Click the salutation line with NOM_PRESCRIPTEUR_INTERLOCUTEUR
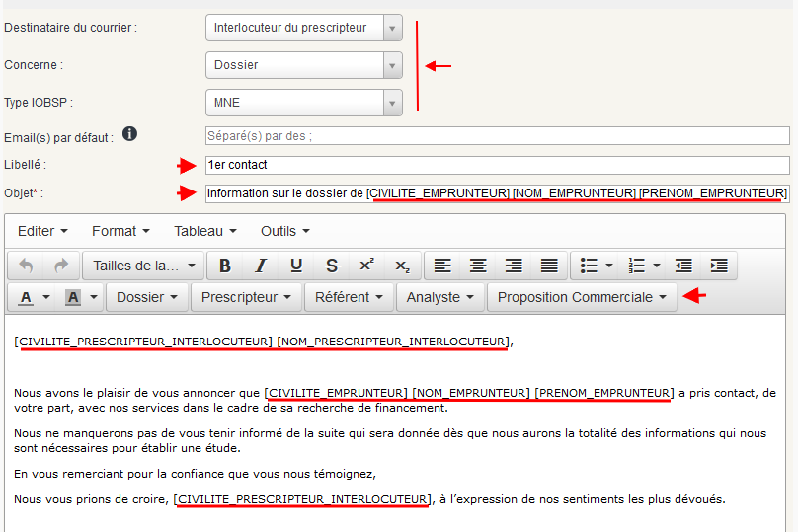 [264, 342]
